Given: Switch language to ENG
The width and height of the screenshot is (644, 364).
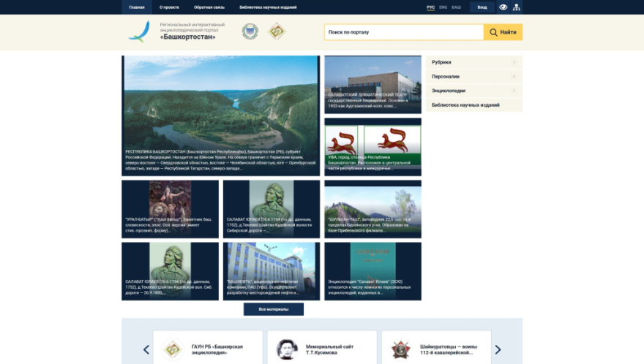Looking at the screenshot, I should click(x=443, y=7).
